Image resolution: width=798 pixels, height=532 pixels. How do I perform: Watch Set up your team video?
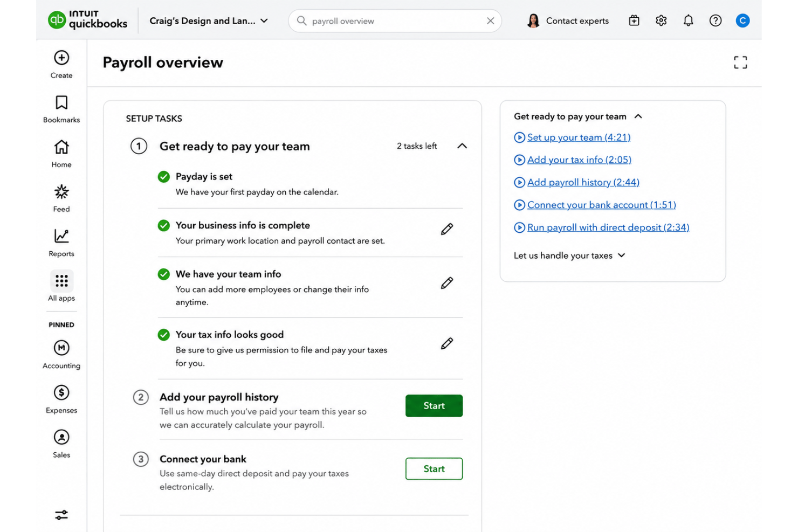[x=579, y=137]
